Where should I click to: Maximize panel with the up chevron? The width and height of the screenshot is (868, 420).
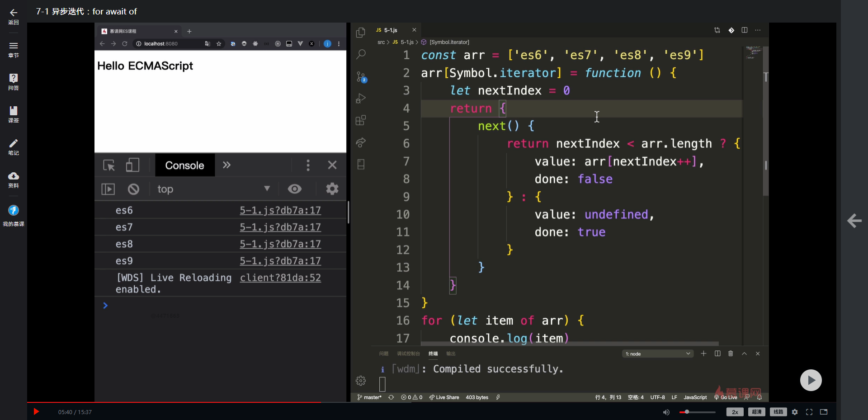coord(744,354)
